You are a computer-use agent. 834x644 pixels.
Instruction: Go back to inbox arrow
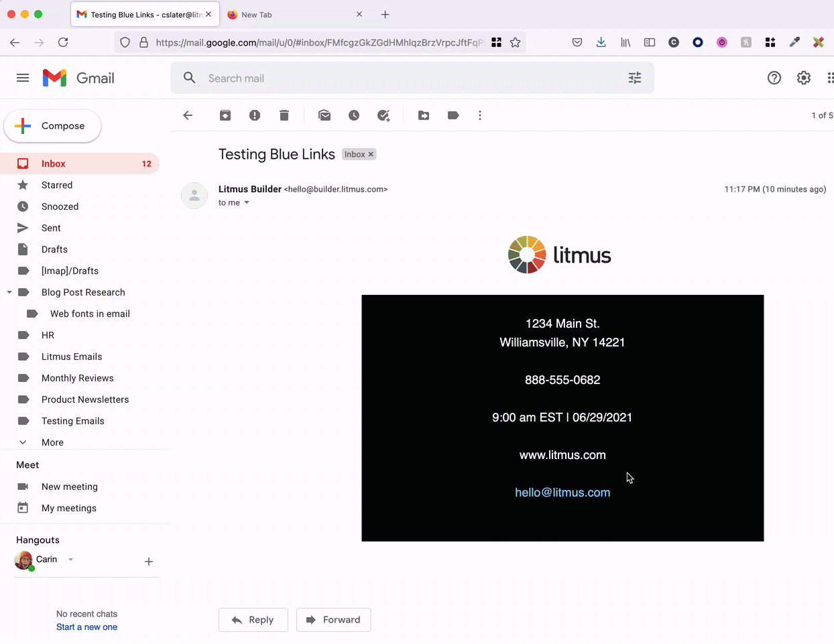coord(188,115)
